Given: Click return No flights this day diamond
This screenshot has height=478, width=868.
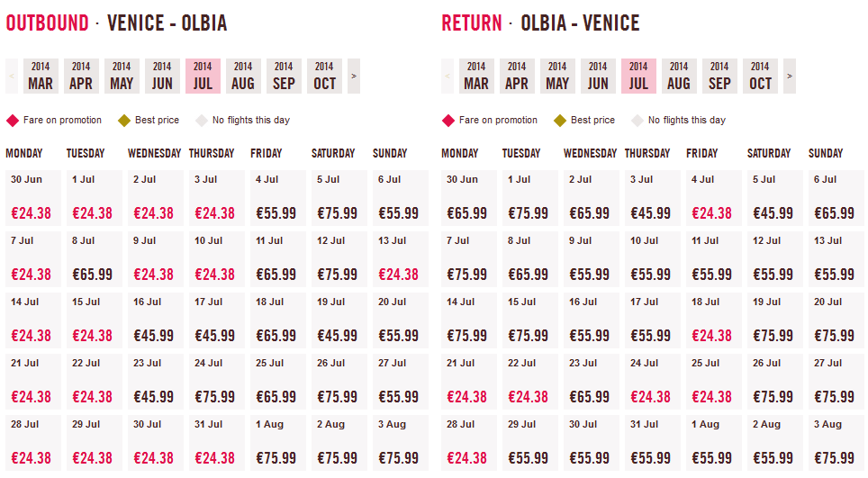Looking at the screenshot, I should click(x=637, y=121).
